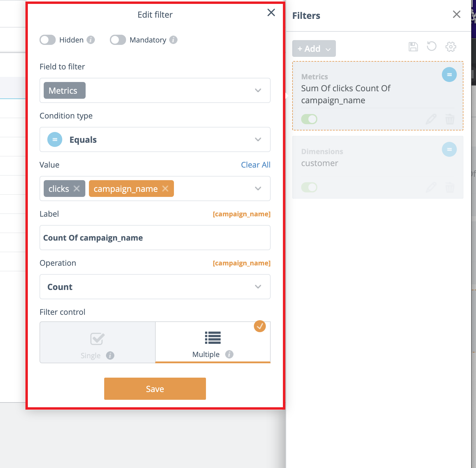Open the Operation Count dropdown
The image size is (476, 468).
[258, 287]
